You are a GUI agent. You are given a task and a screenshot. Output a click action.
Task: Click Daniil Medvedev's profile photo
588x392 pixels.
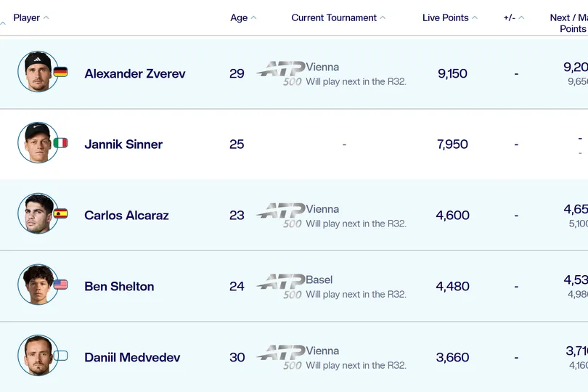pyautogui.click(x=38, y=355)
